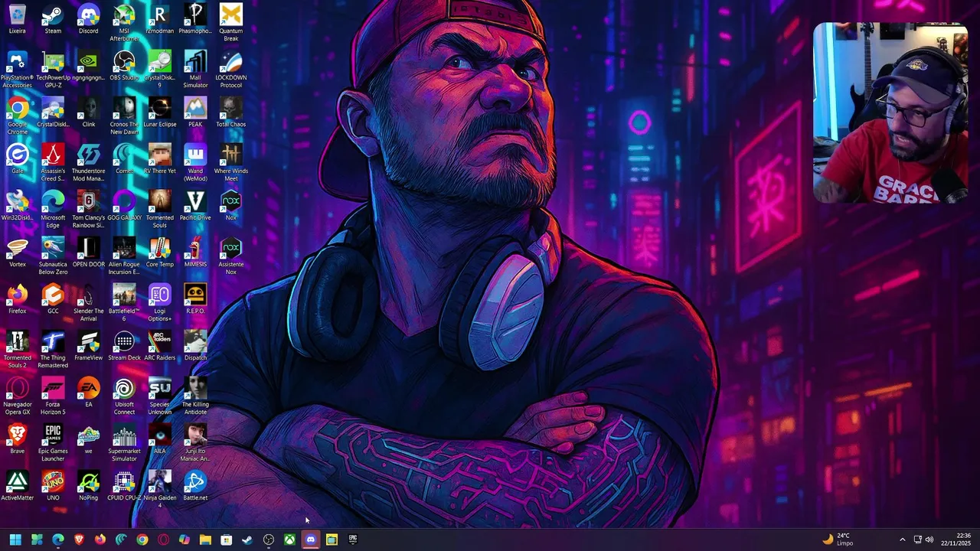980x551 pixels.
Task: Select the R.E.P.O. desktop shortcut
Action: 195,300
